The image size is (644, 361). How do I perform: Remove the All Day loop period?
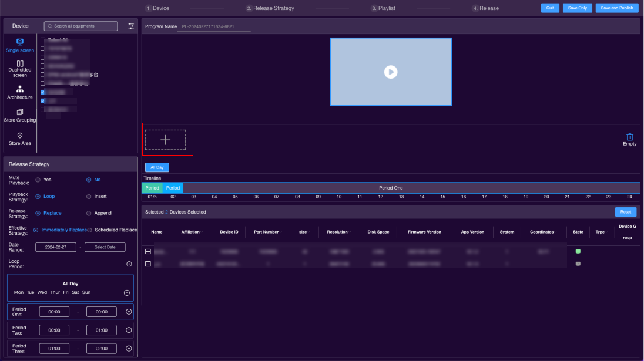click(x=127, y=293)
